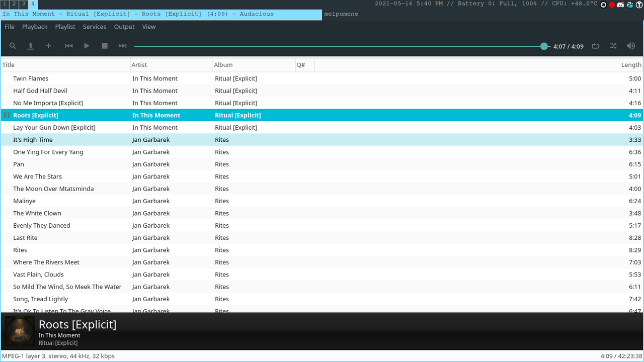Switch to workspace 1

click(x=5, y=4)
